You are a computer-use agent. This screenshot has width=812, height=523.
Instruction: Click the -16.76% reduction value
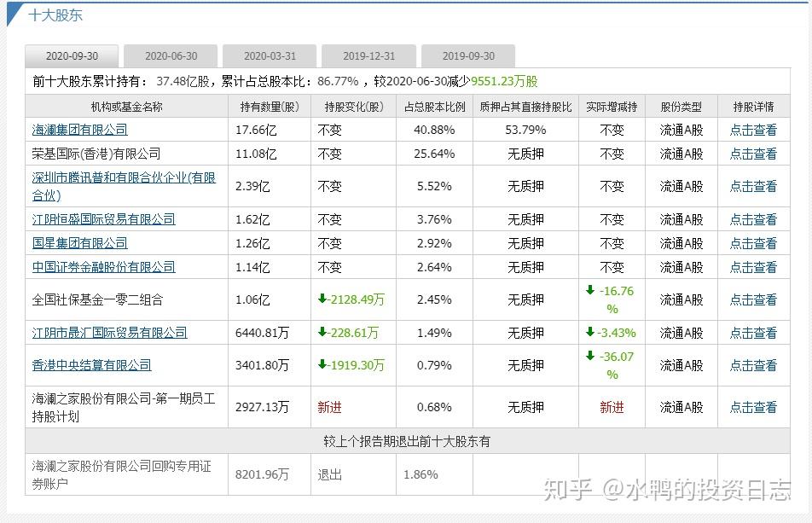pyautogui.click(x=612, y=299)
